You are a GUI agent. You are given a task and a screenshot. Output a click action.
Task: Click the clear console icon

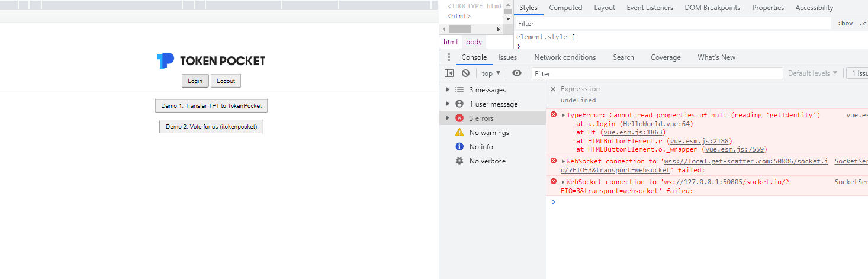click(465, 73)
